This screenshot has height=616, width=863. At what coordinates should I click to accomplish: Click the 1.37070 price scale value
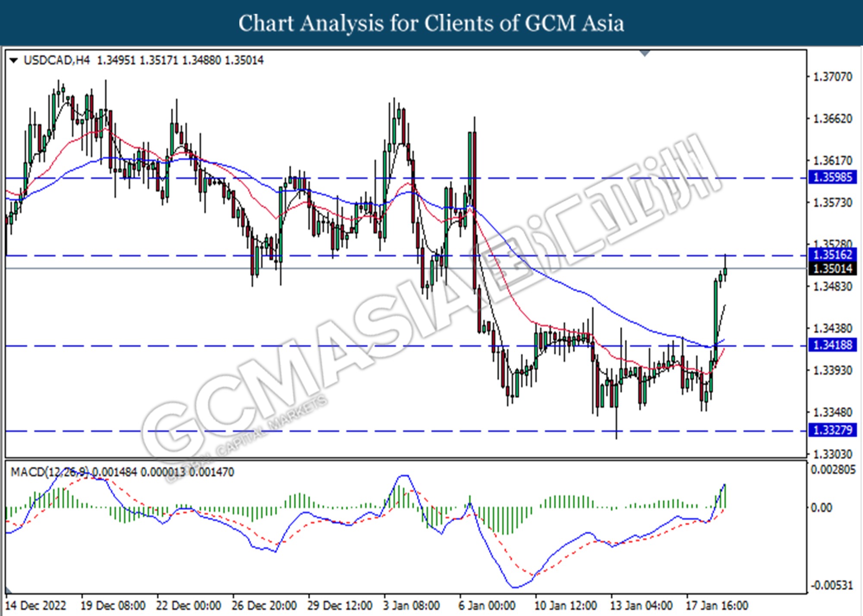point(833,77)
